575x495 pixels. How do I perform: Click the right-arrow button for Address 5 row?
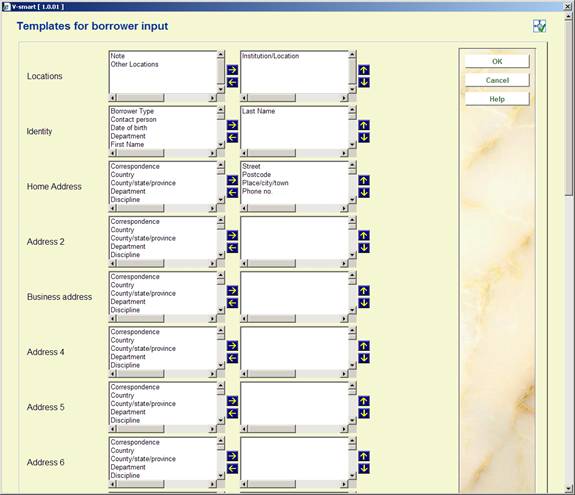pos(232,401)
